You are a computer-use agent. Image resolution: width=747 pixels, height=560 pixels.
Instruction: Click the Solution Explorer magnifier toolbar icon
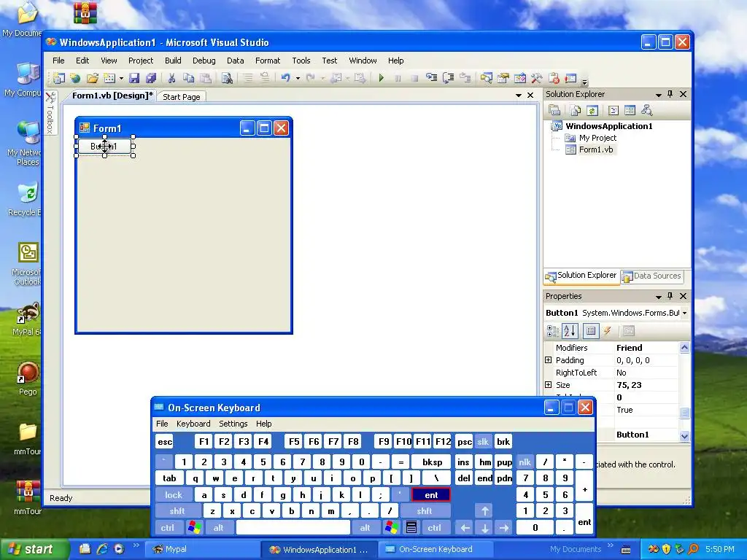point(487,77)
